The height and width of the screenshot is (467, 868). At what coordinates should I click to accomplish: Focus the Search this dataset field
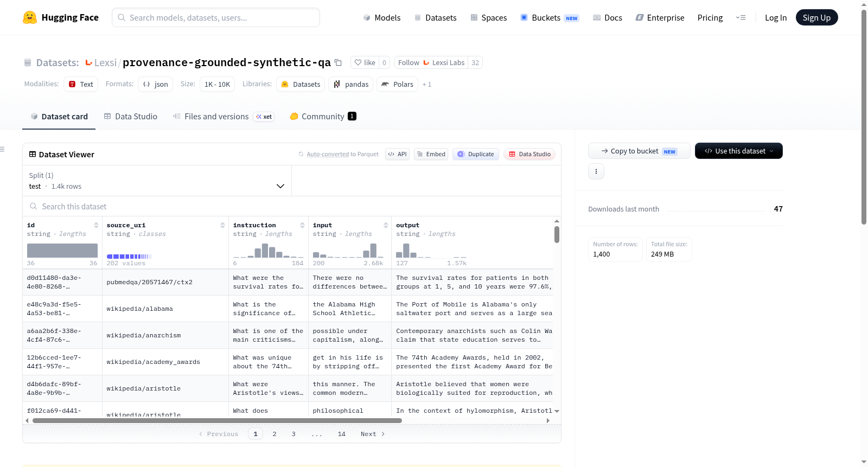click(x=292, y=207)
